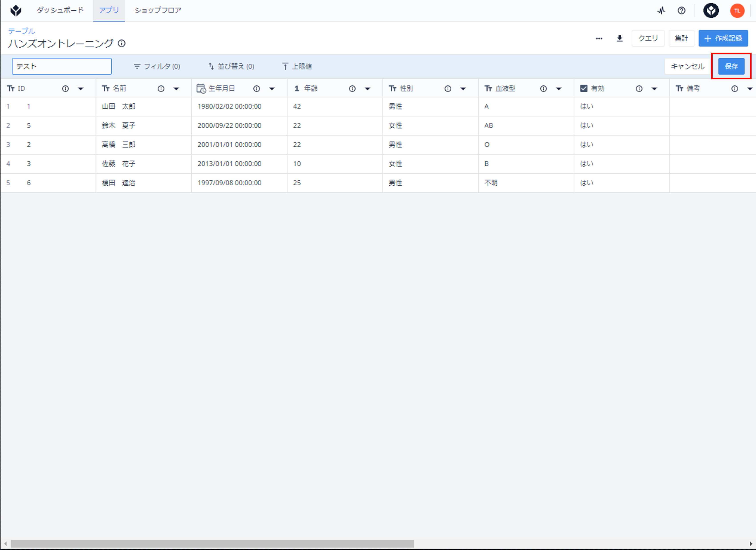The height and width of the screenshot is (550, 756).
Task: Switch to the ダッシュボード tab
Action: pyautogui.click(x=60, y=10)
